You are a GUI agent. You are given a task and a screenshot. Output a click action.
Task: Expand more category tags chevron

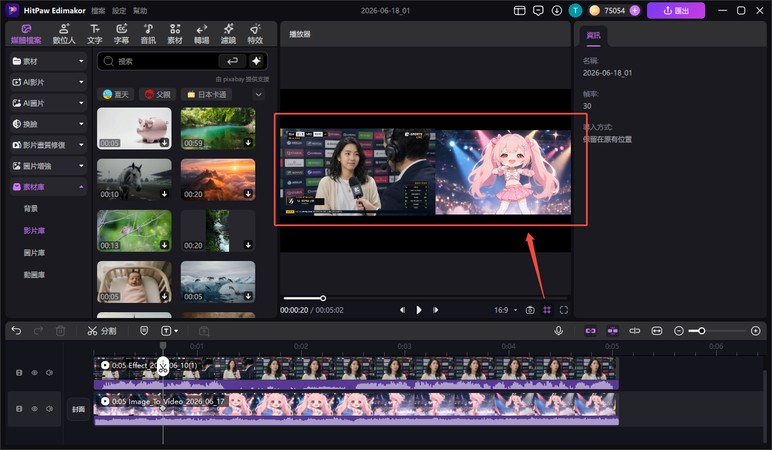point(258,95)
